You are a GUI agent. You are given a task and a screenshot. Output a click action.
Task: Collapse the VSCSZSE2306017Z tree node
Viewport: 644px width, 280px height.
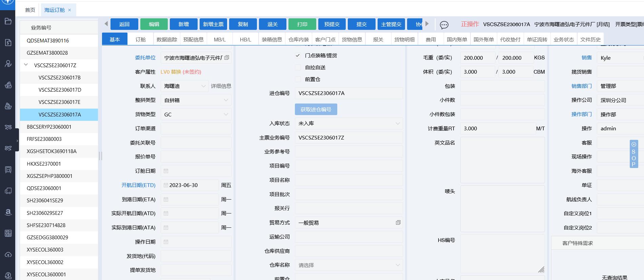(26, 65)
